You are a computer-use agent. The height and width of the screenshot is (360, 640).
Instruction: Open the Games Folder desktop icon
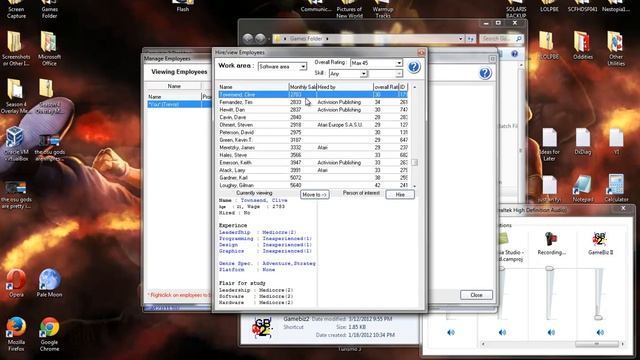pos(49,9)
